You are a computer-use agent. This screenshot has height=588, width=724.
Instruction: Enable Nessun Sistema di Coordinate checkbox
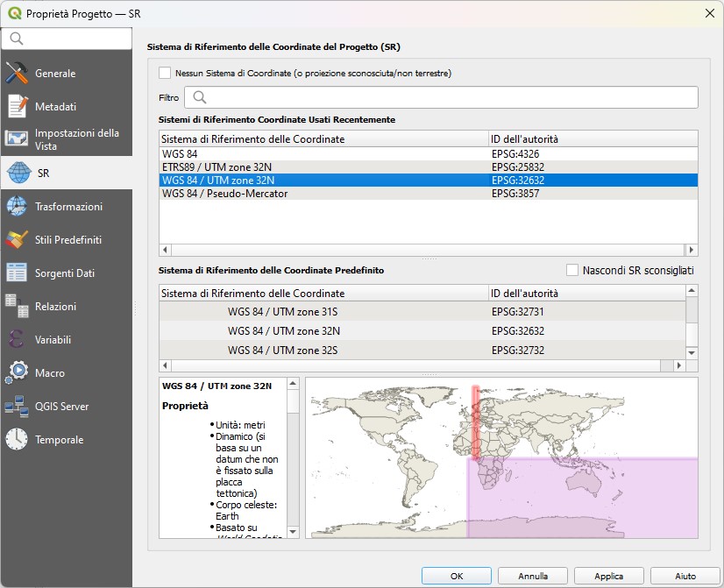pyautogui.click(x=165, y=74)
